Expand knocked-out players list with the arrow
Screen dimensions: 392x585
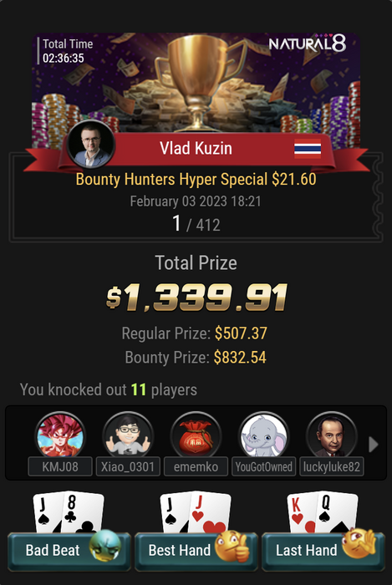[374, 445]
